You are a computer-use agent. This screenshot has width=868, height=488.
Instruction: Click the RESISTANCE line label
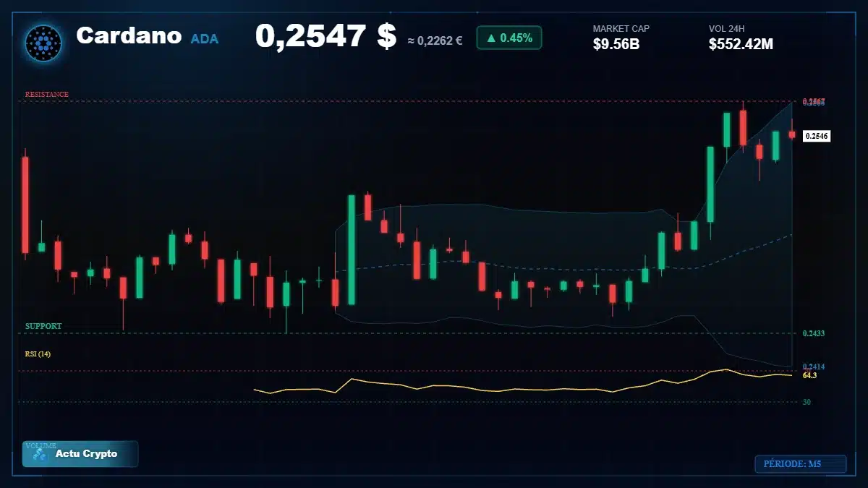(47, 95)
